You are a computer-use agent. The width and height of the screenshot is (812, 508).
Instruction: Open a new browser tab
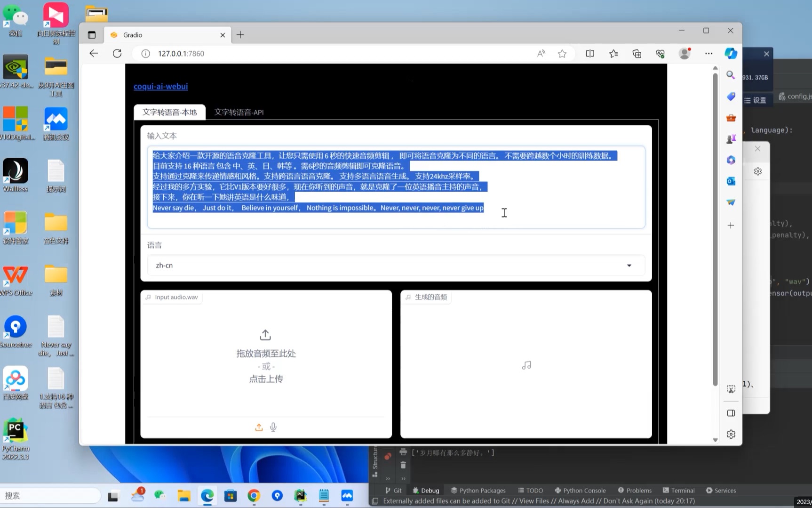click(x=240, y=35)
